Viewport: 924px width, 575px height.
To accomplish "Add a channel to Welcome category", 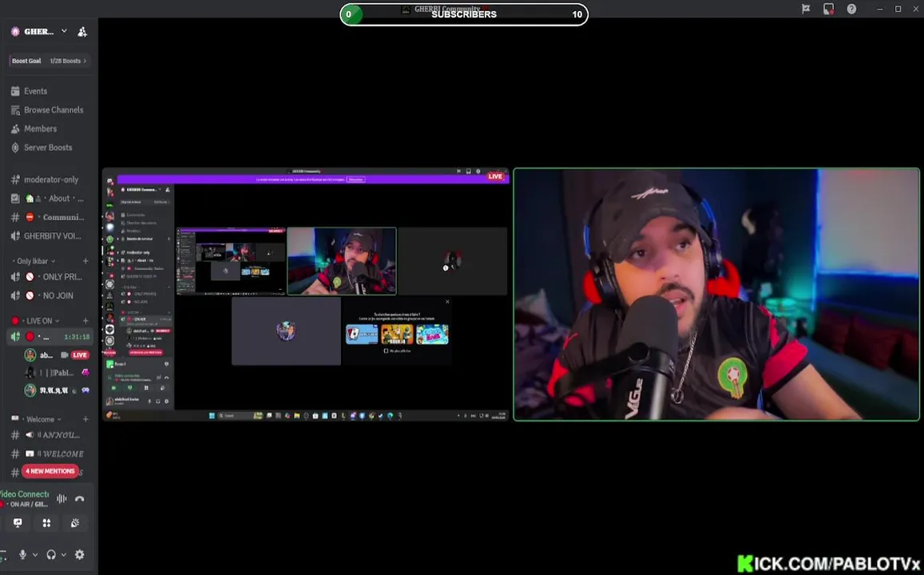I will [x=85, y=419].
